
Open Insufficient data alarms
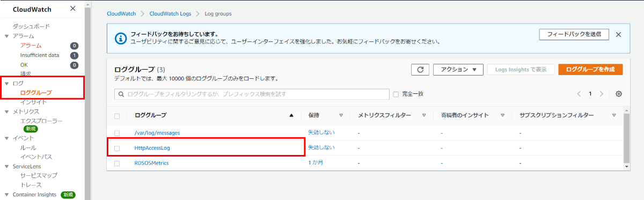pyautogui.click(x=40, y=55)
